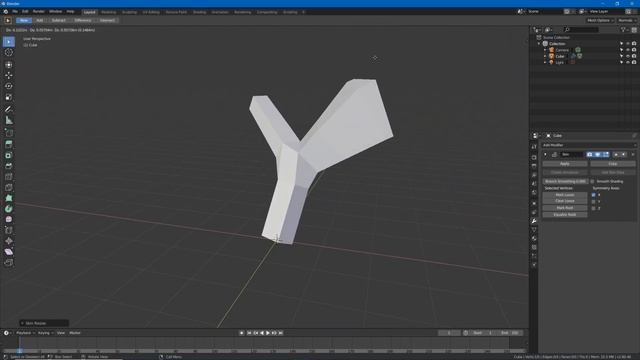Expand the Camera item in outliner
640x360 pixels.
[545, 50]
